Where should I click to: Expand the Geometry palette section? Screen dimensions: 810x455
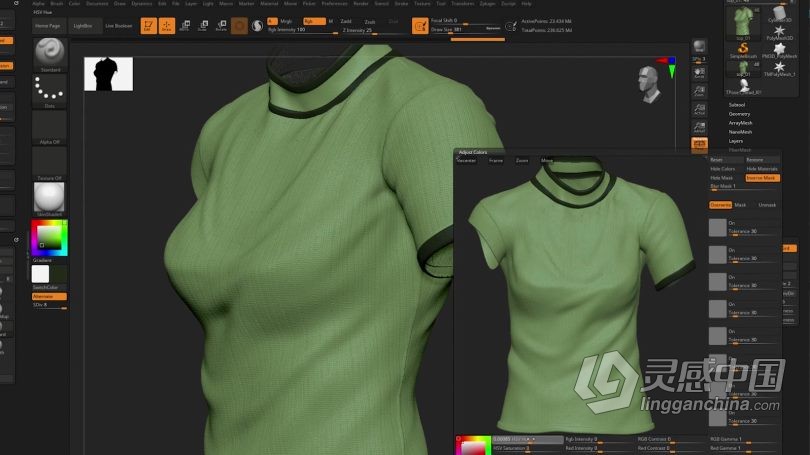(739, 114)
